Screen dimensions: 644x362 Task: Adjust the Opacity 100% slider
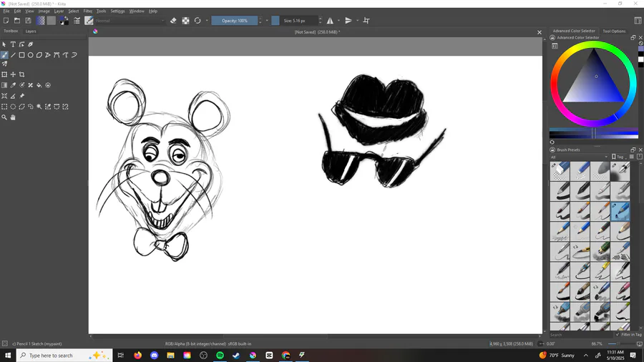(235, 21)
